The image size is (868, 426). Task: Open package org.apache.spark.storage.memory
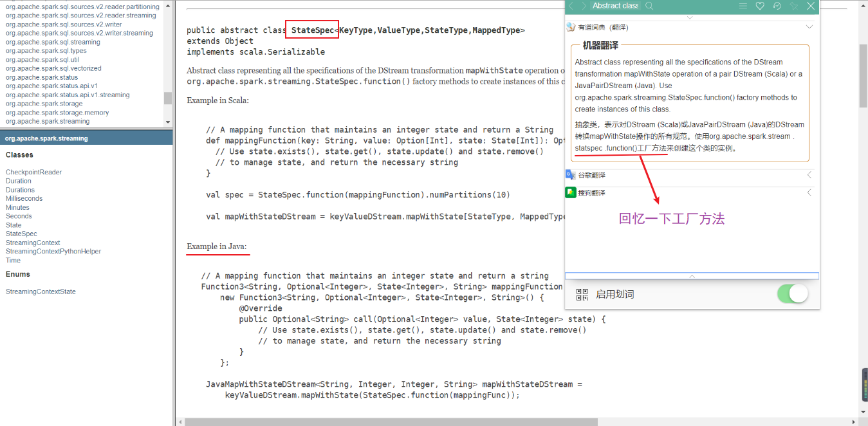pos(57,113)
